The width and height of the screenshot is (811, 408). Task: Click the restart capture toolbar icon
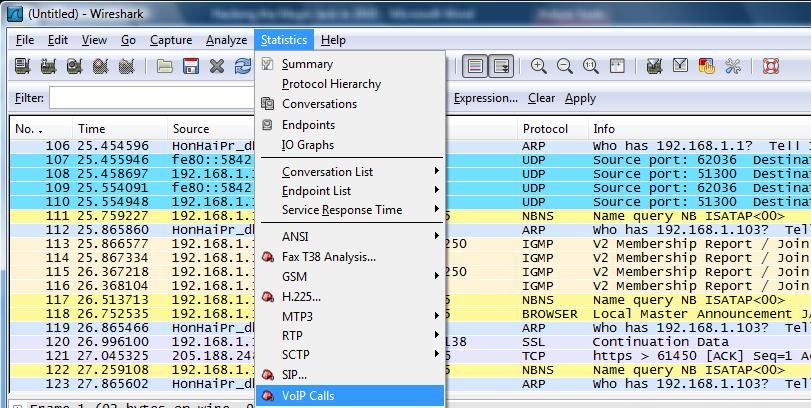[126, 66]
